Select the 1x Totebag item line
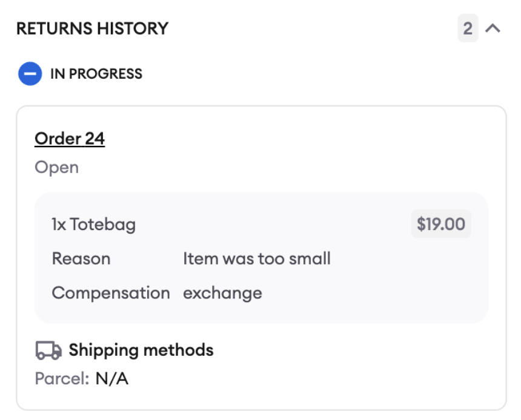Viewport: 521px width, 420px height. pyautogui.click(x=94, y=224)
